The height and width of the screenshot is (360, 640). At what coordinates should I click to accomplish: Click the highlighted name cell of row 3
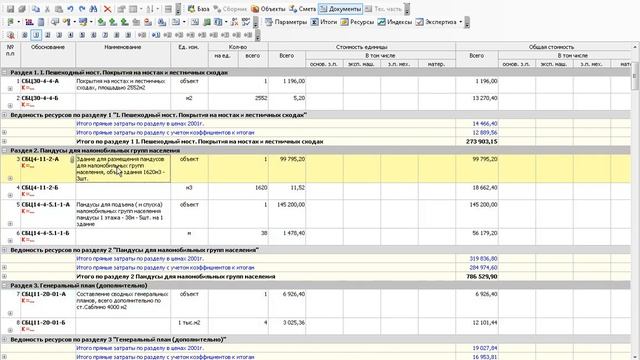(123, 169)
